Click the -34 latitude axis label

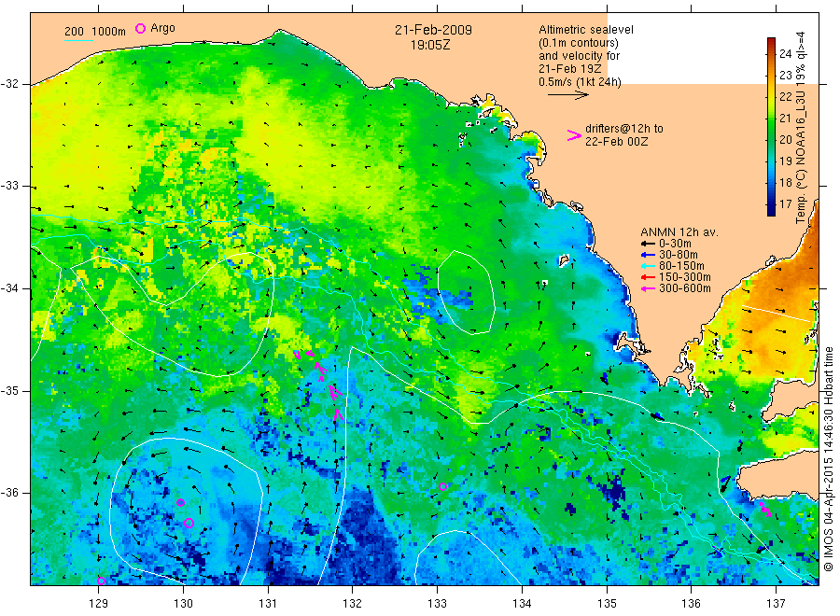pyautogui.click(x=9, y=288)
